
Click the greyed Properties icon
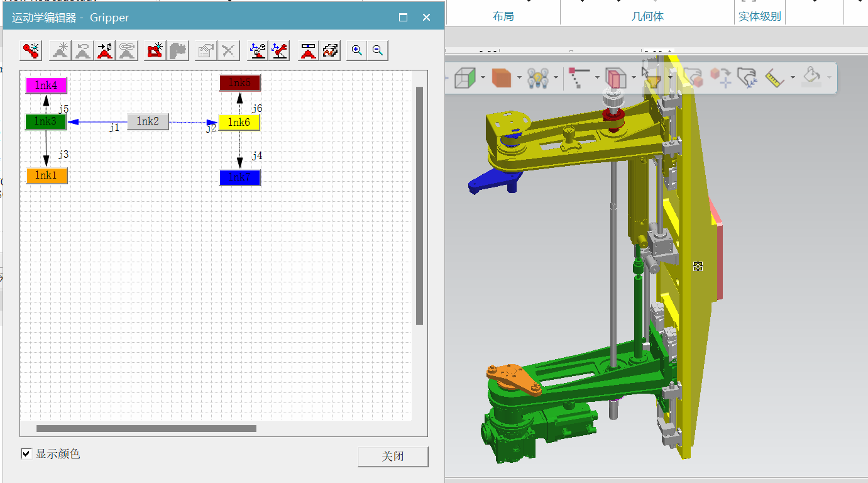point(206,51)
